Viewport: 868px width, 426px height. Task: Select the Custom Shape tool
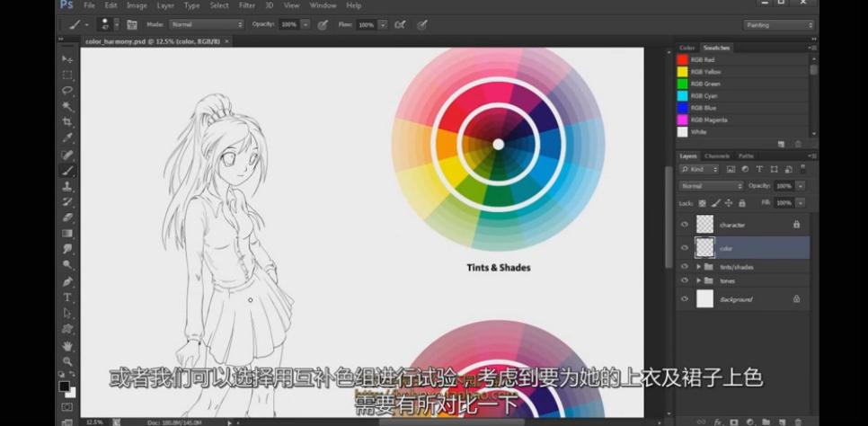pos(67,329)
